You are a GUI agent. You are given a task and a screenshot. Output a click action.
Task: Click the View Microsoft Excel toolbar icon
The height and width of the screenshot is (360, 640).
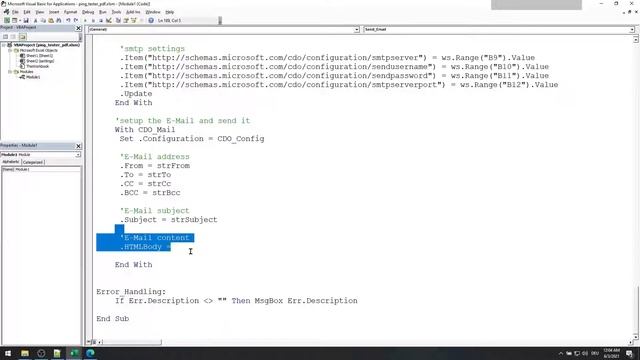pos(7,20)
